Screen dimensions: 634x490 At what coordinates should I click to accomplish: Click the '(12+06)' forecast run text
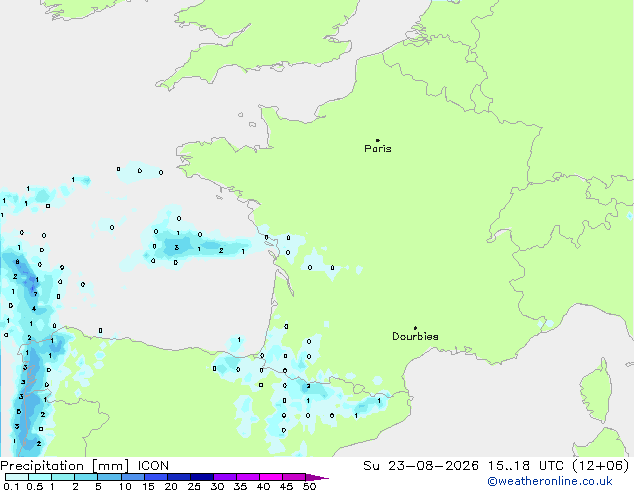tap(601, 466)
